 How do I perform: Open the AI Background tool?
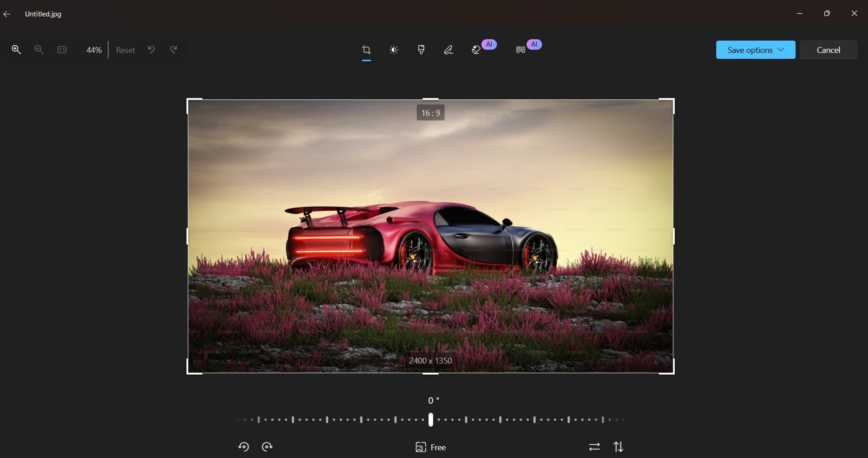(520, 50)
